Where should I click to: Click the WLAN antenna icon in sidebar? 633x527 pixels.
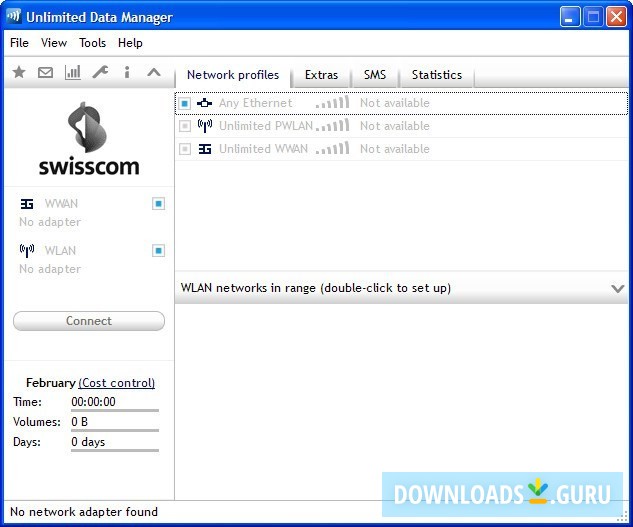(x=27, y=250)
